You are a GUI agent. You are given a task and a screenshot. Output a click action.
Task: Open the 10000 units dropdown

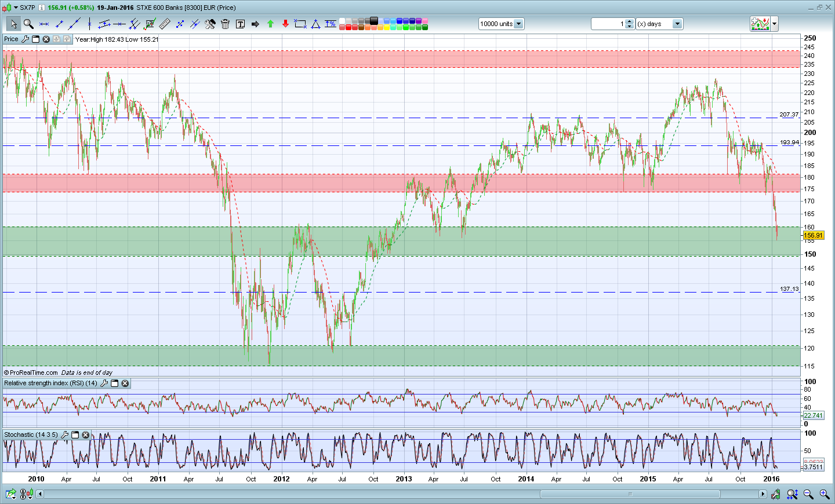pyautogui.click(x=518, y=24)
